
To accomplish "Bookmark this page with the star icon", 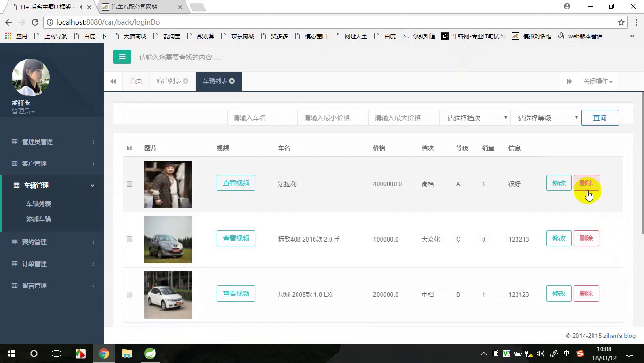I will (621, 22).
